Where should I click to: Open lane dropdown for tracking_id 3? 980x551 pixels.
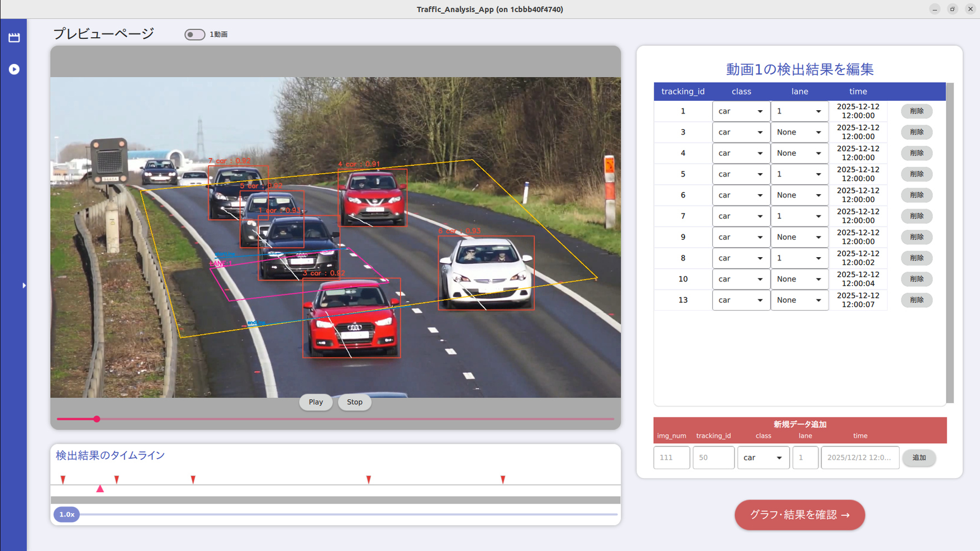click(799, 132)
